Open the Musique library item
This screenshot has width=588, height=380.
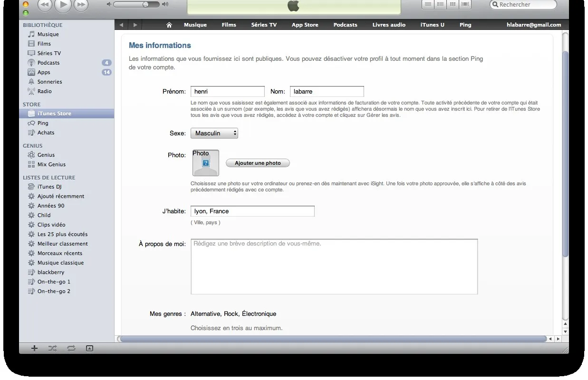coord(48,34)
